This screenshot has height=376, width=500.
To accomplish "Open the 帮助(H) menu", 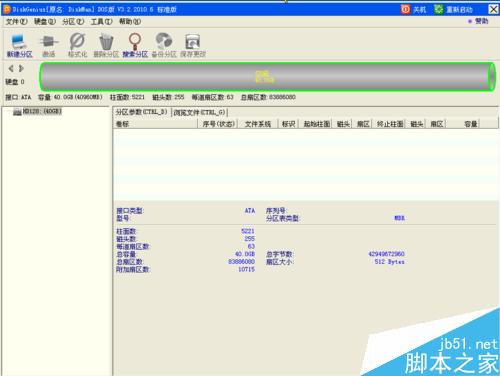I will coord(130,22).
